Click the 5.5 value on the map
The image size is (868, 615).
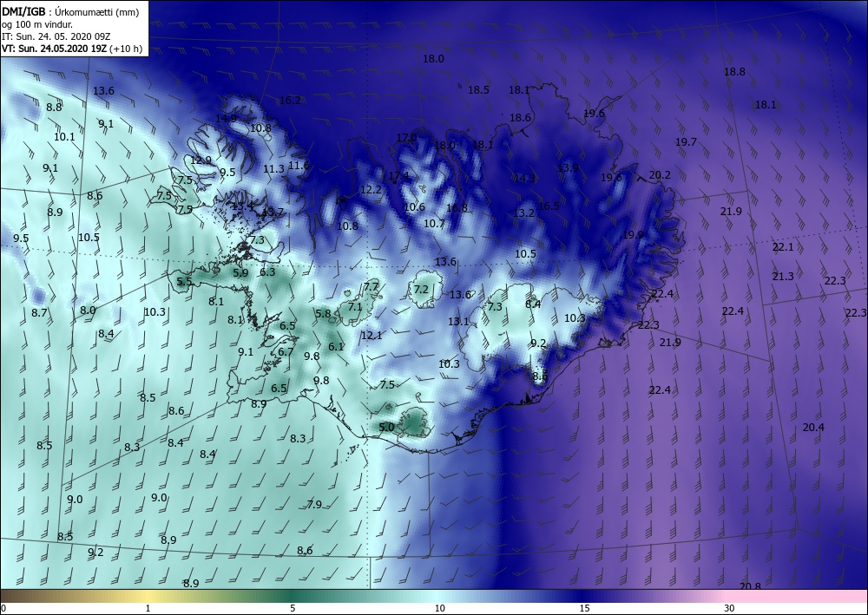tap(184, 282)
